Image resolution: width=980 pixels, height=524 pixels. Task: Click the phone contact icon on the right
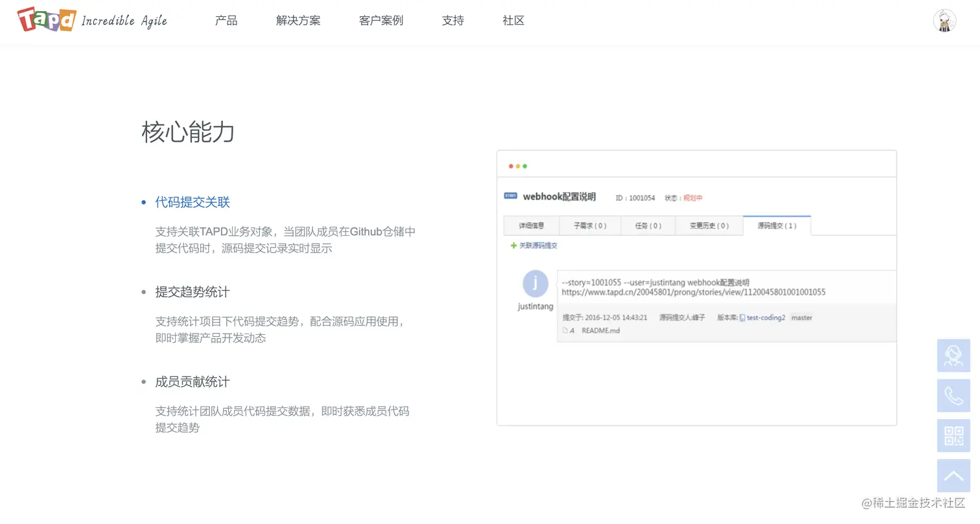click(x=953, y=396)
